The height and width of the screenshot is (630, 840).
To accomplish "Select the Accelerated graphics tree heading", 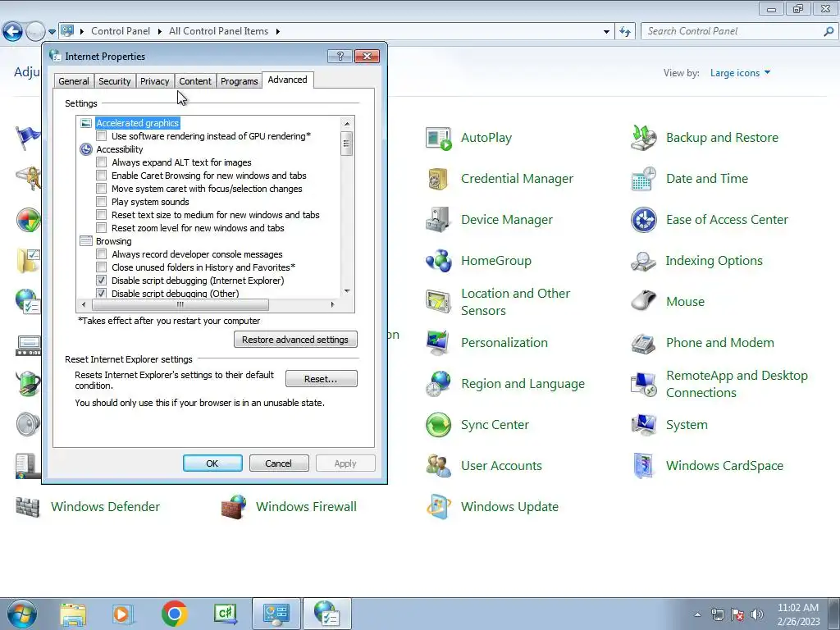I will (x=138, y=123).
